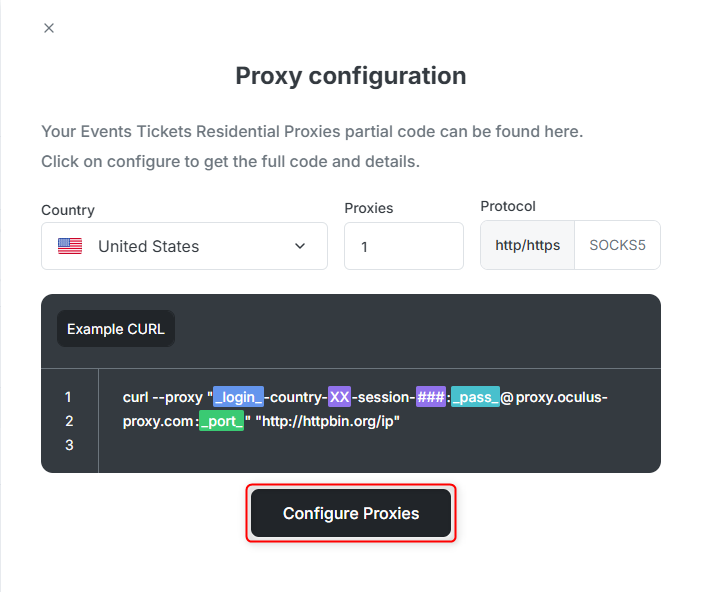The image size is (704, 592).
Task: Click the httpbin.org/ip URL in code
Action: click(330, 421)
